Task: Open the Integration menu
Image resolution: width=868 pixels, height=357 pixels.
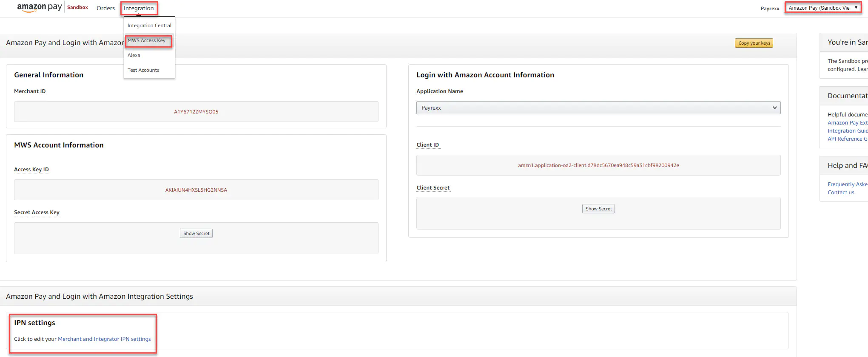Action: click(139, 8)
